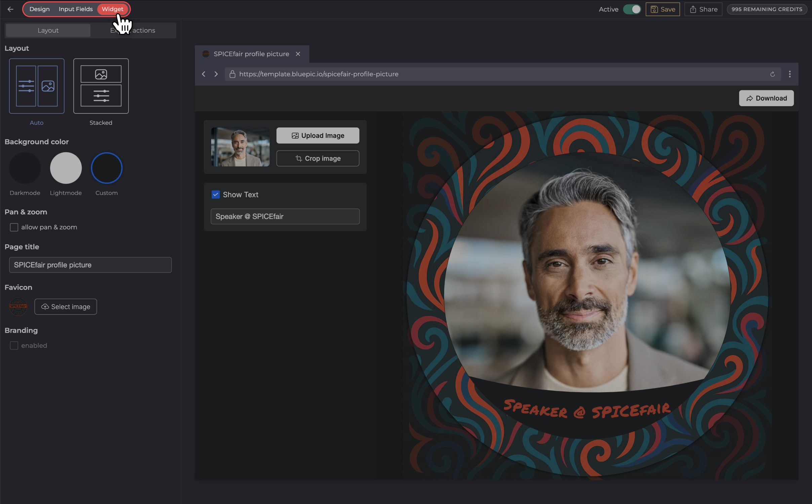
Task: Toggle the Active switch
Action: pyautogui.click(x=632, y=9)
